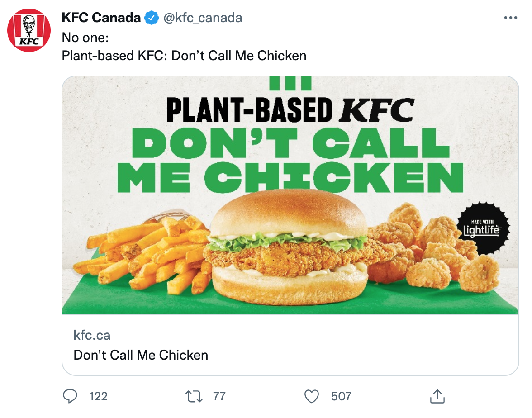The image size is (532, 418).
Task: Open the "Don't Call Me Chicken" card title
Action: (141, 355)
